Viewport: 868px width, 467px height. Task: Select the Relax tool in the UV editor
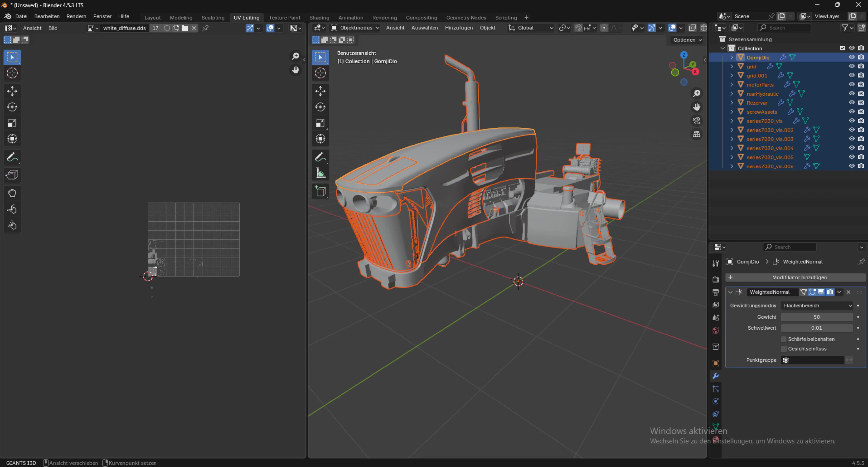coord(12,209)
